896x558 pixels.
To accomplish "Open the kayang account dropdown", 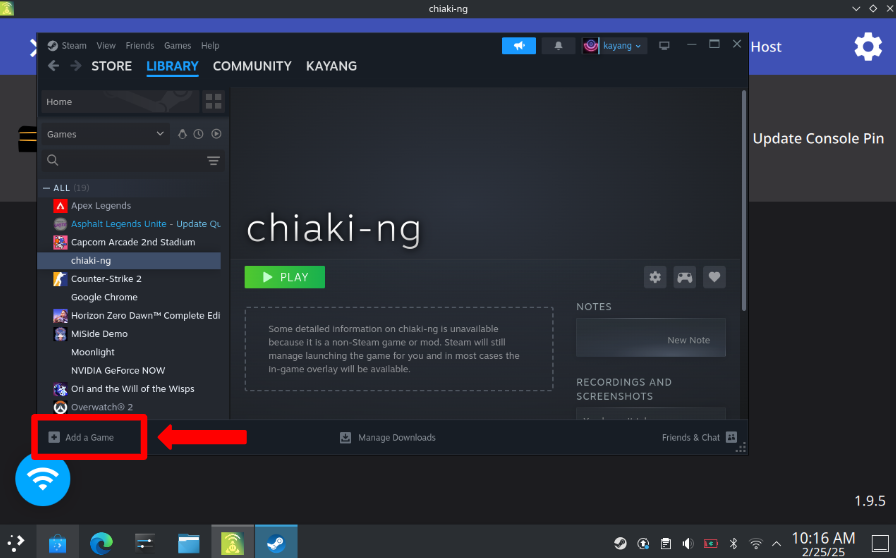I will pyautogui.click(x=615, y=46).
